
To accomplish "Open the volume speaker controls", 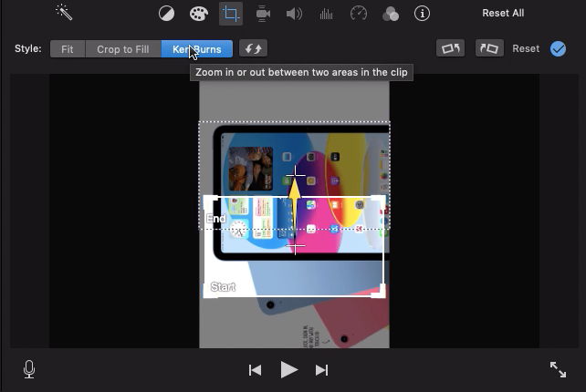I will tap(294, 14).
